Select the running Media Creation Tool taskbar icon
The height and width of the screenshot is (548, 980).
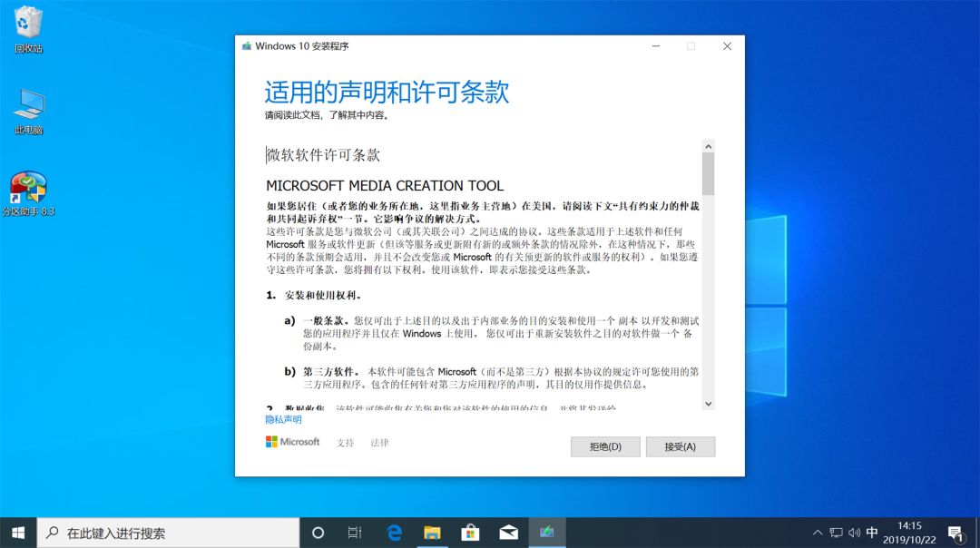(x=547, y=533)
